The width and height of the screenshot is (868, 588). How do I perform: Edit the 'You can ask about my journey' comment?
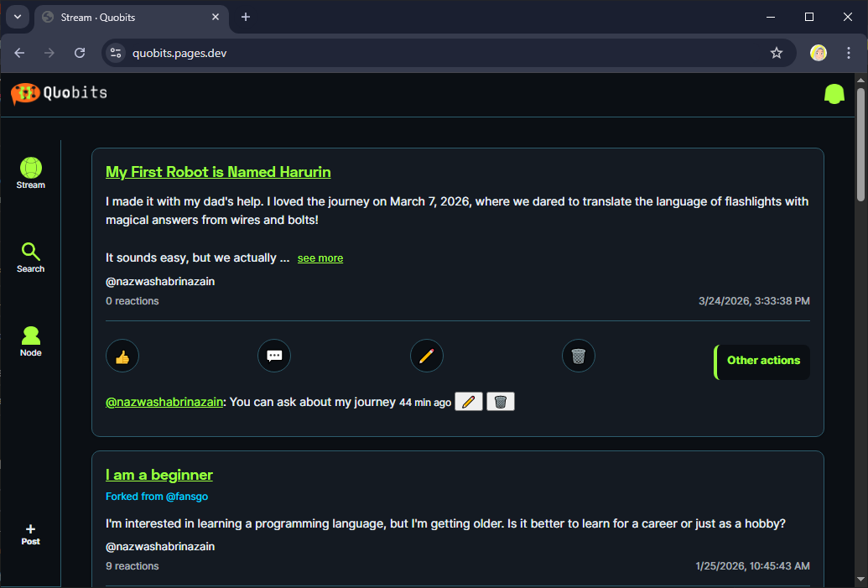[x=468, y=402]
